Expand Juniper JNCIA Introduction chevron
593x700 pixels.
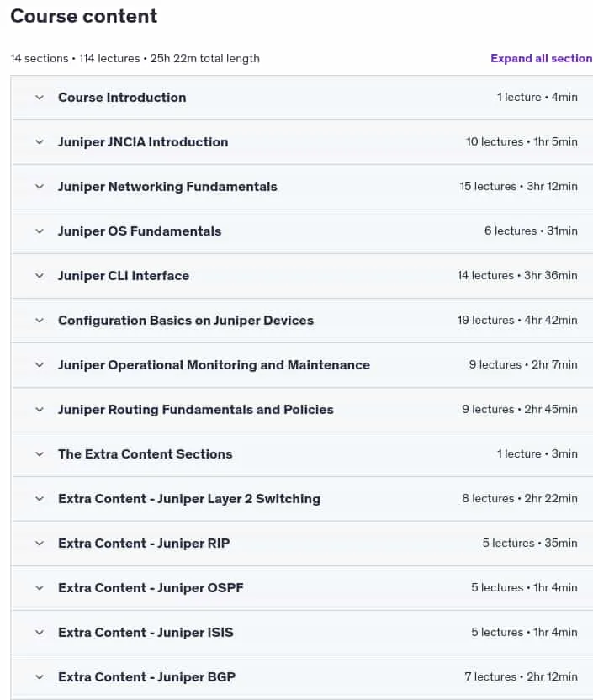(x=40, y=142)
